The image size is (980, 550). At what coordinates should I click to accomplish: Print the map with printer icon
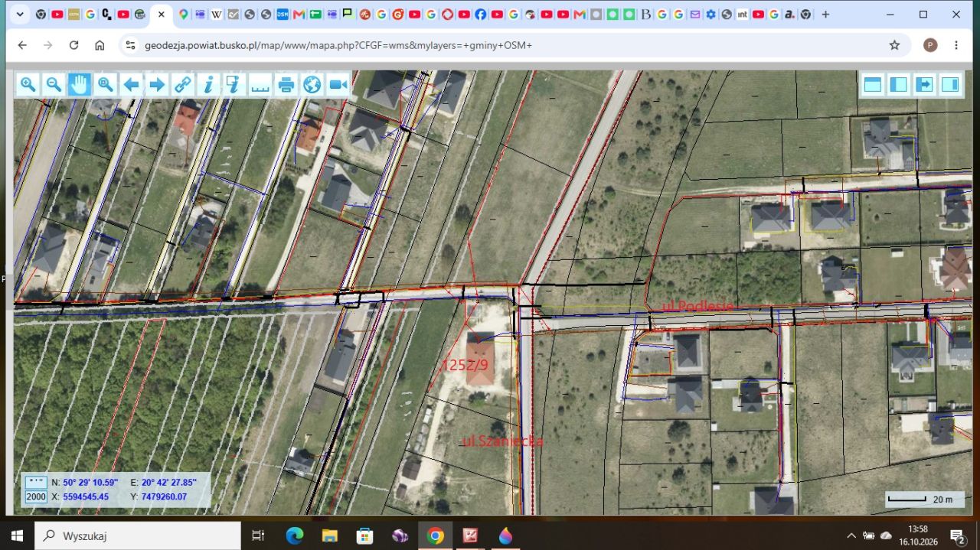pos(286,84)
